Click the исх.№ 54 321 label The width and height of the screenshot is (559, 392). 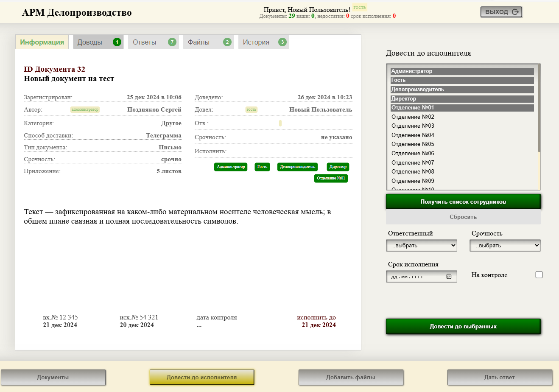pos(139,317)
